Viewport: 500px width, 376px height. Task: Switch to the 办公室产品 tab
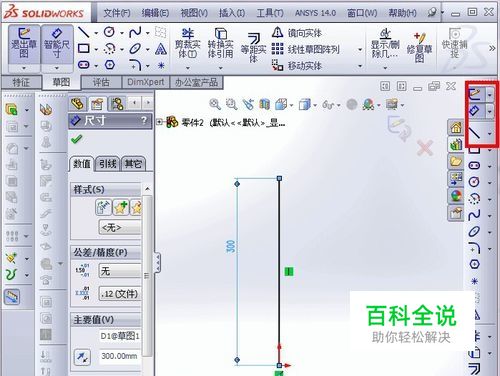(x=196, y=82)
